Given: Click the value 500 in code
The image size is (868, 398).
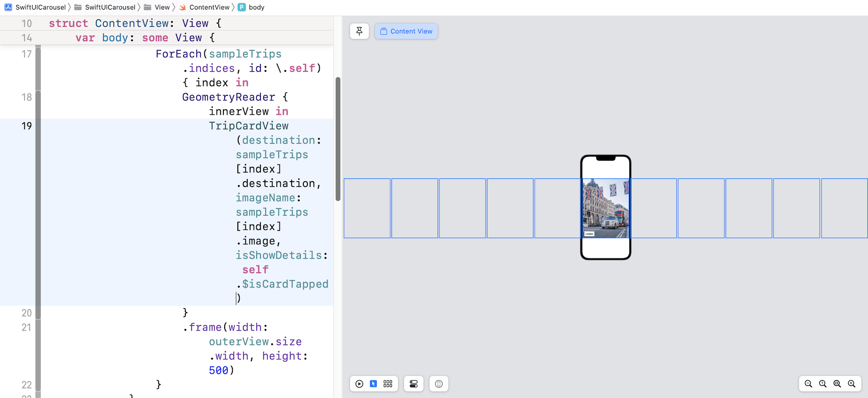Looking at the screenshot, I should (219, 370).
